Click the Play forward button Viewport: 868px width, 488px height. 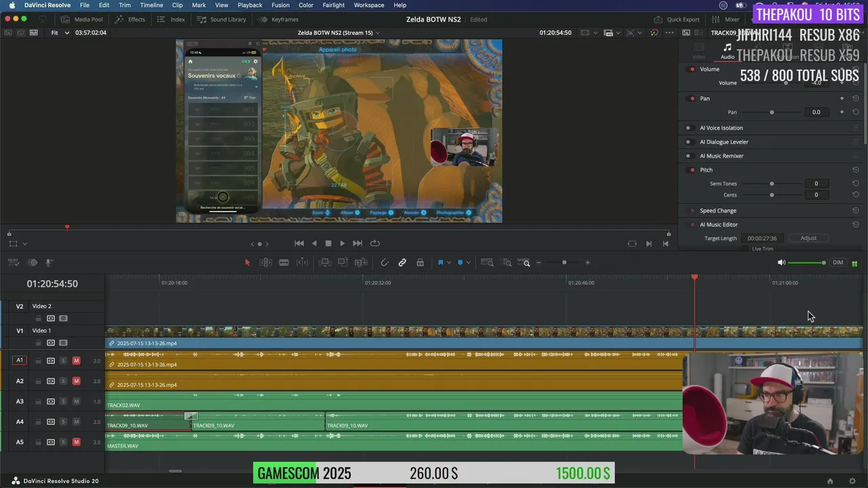coord(342,243)
